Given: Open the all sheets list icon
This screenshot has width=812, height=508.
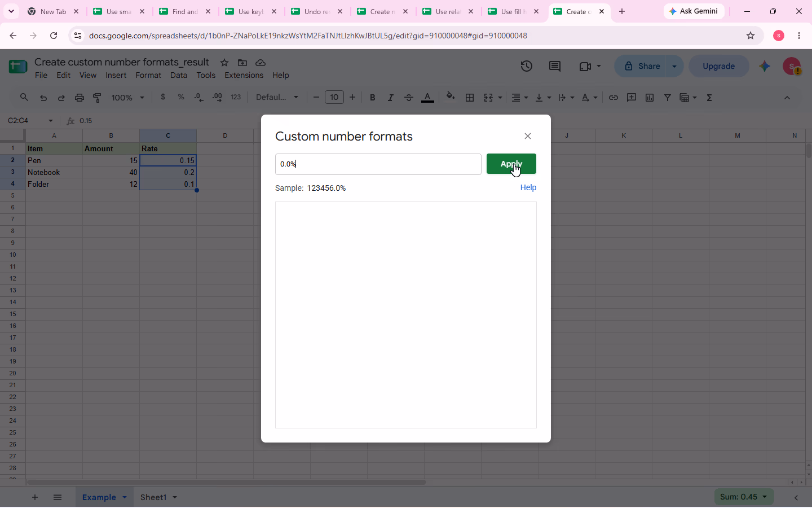Looking at the screenshot, I should point(58,497).
